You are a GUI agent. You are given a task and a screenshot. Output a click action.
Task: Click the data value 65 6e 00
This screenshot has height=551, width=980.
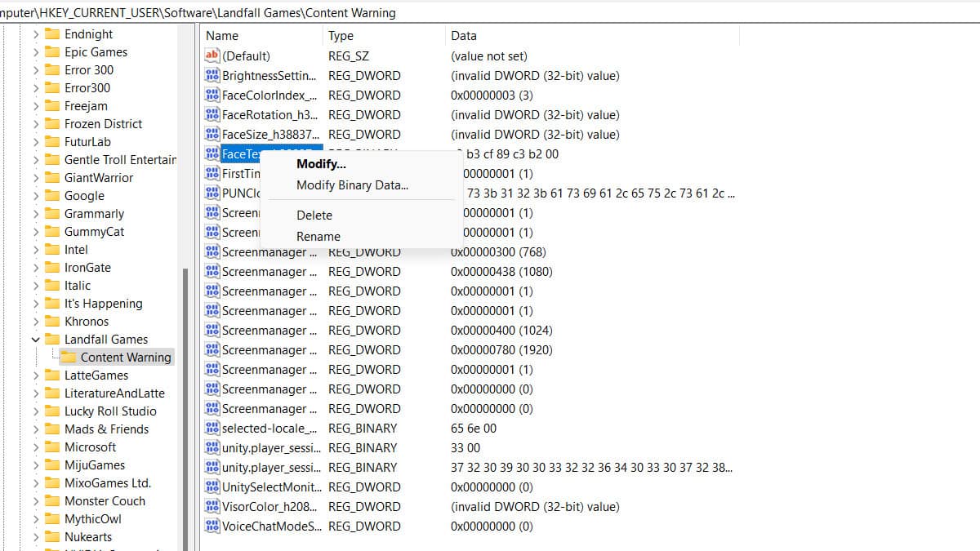tap(474, 429)
